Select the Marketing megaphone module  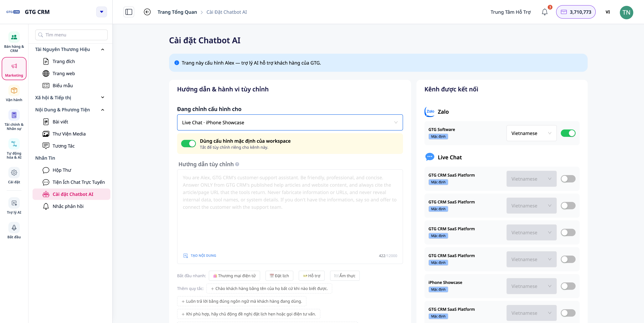coord(14,69)
